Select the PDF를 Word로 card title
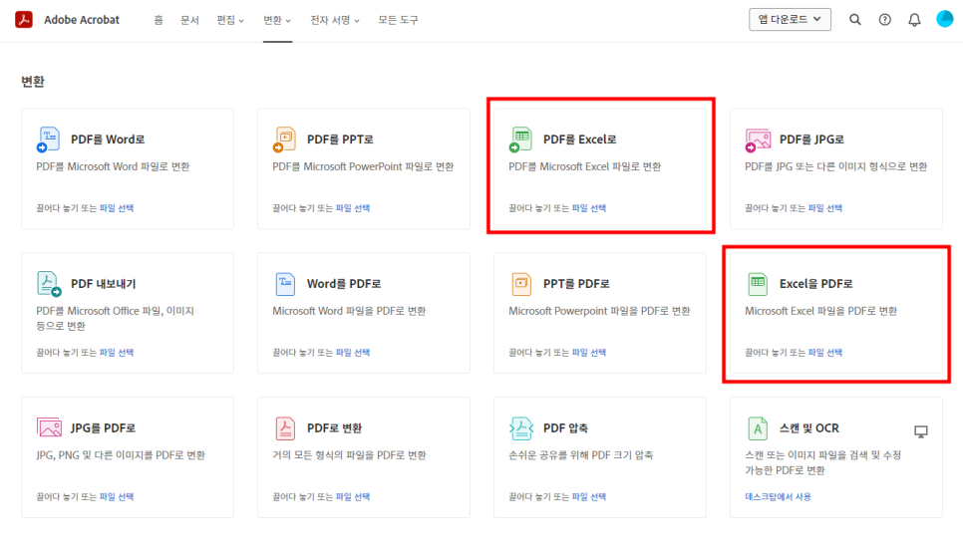The image size is (963, 560). point(108,140)
